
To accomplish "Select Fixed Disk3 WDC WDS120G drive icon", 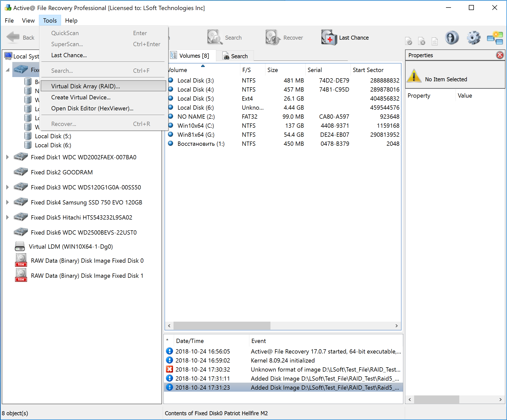I will (21, 187).
